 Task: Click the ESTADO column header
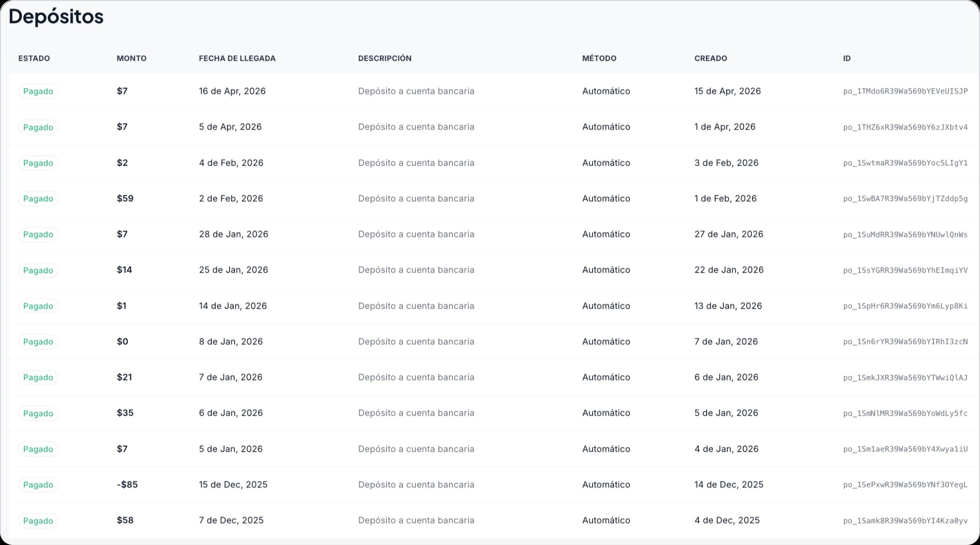(x=34, y=58)
